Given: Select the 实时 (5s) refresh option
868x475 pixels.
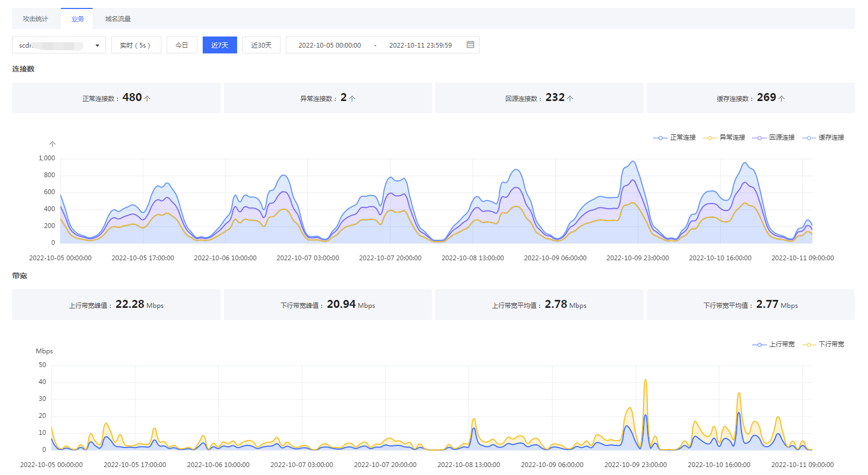Looking at the screenshot, I should [135, 45].
